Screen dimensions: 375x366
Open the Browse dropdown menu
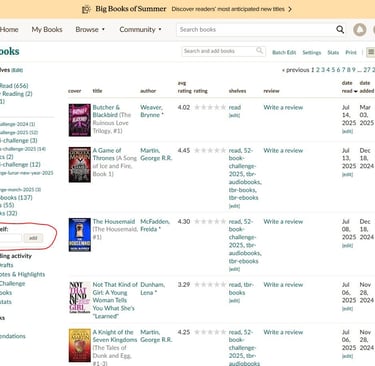pos(90,29)
